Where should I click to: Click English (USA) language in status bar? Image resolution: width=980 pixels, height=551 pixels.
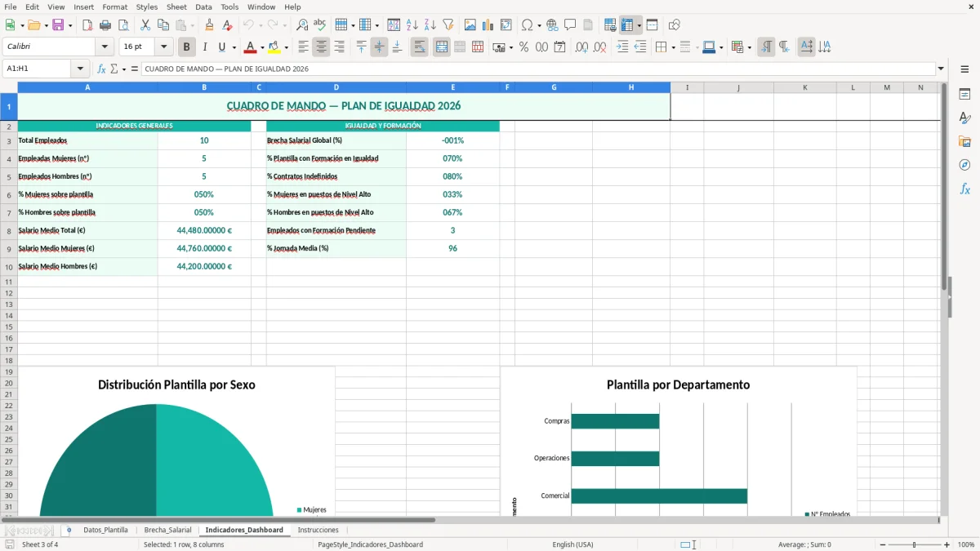[x=572, y=544]
